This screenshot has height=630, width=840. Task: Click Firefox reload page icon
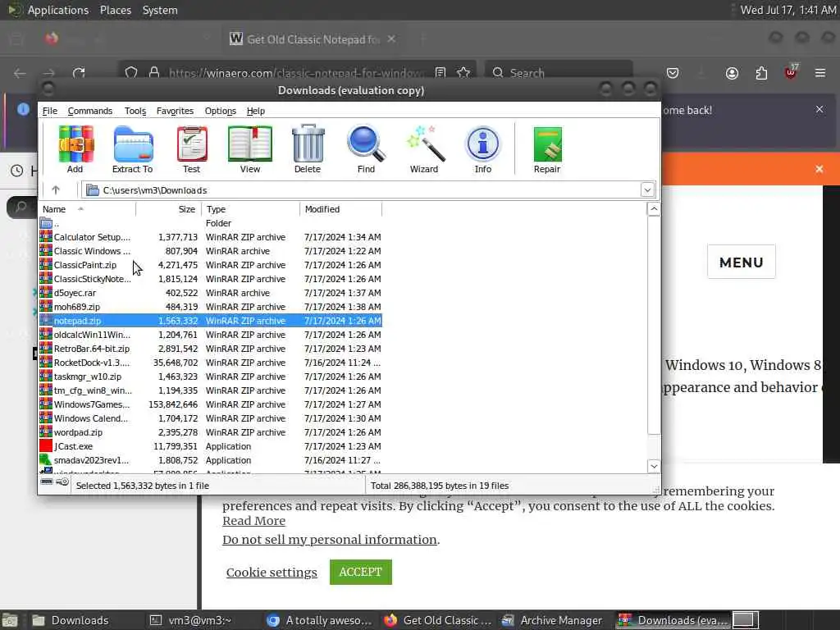tap(79, 73)
